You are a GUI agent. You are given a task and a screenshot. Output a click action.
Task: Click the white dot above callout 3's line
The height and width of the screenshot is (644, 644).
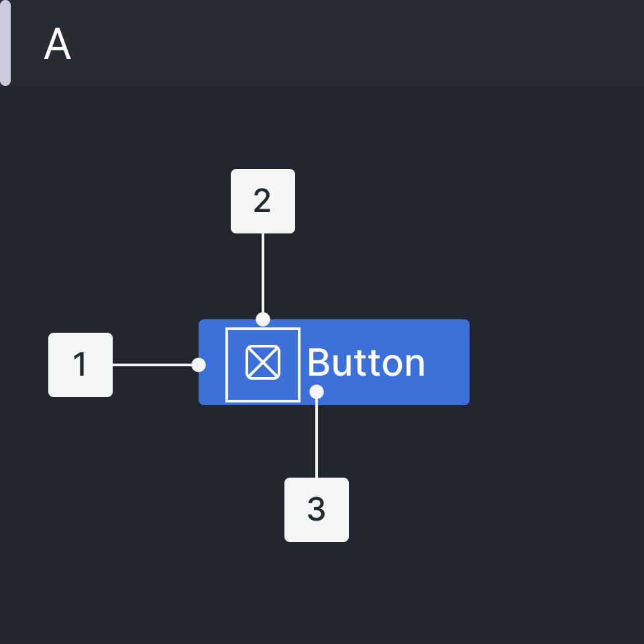317,391
